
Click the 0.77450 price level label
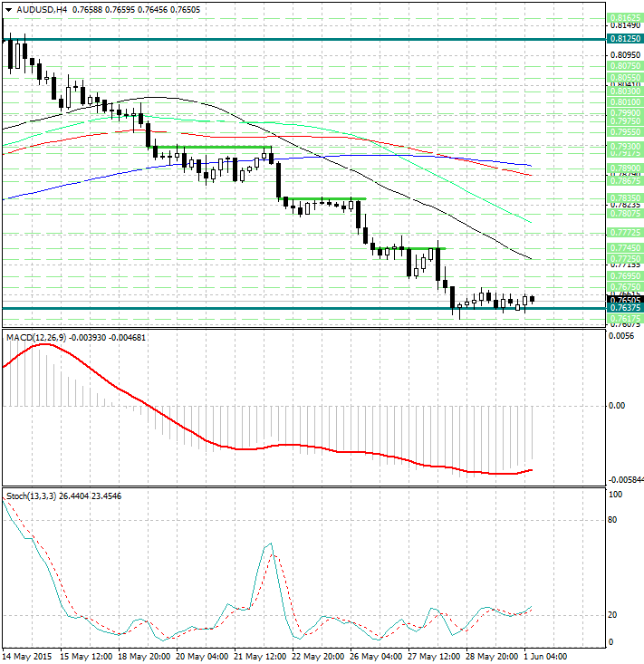point(625,247)
